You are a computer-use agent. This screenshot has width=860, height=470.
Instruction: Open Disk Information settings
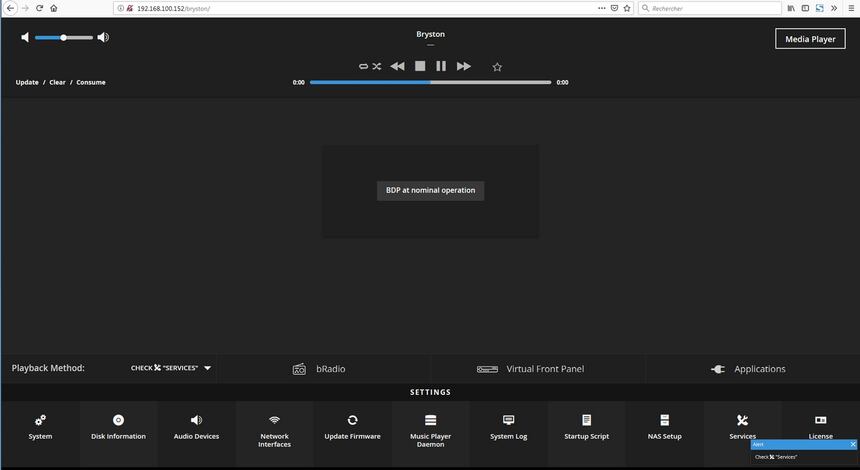tap(118, 427)
